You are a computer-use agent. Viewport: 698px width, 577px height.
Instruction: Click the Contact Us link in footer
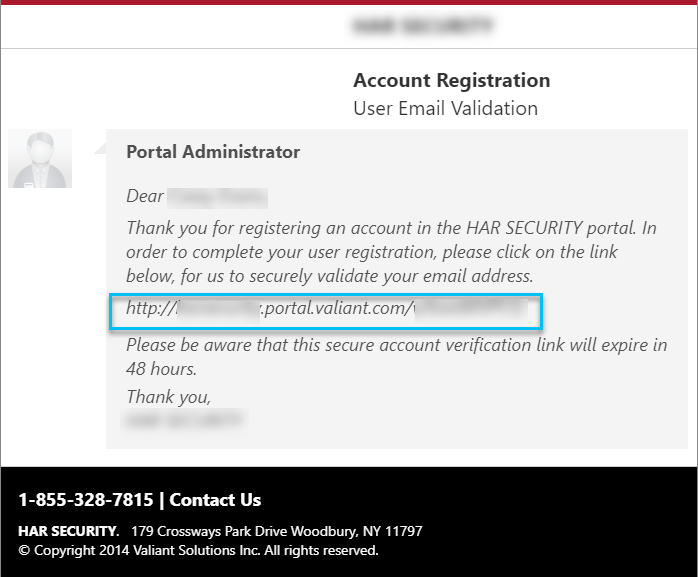[x=215, y=500]
